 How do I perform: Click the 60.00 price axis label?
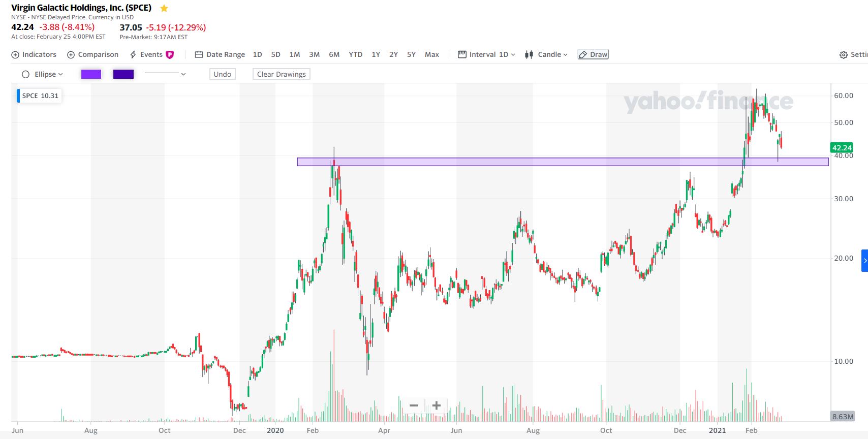tap(844, 96)
